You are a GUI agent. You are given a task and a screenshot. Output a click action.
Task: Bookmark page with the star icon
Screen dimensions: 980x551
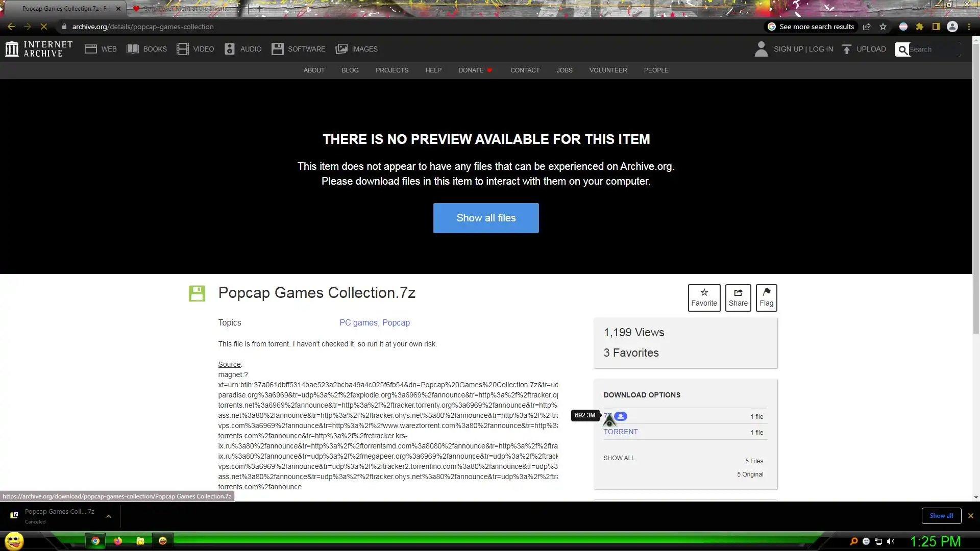coord(883,27)
